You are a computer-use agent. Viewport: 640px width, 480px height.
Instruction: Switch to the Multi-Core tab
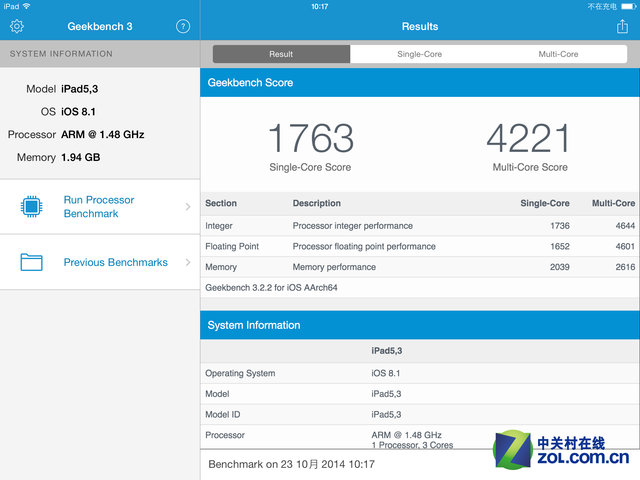(x=558, y=54)
